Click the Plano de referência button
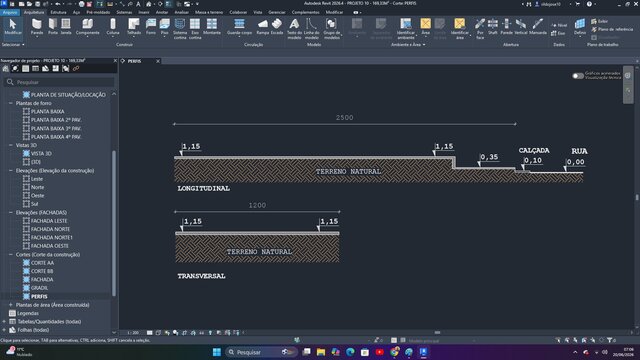The height and width of the screenshot is (360, 640). point(612,29)
